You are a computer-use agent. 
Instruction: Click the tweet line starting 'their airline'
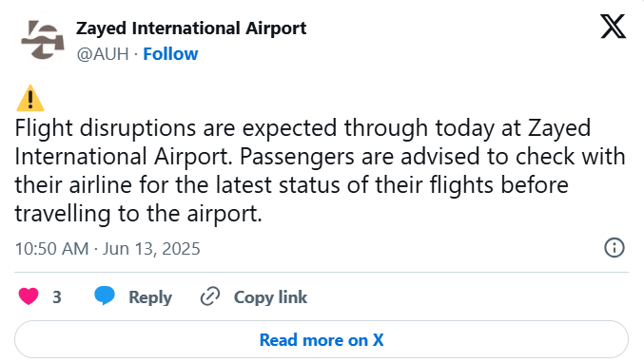pyautogui.click(x=292, y=185)
